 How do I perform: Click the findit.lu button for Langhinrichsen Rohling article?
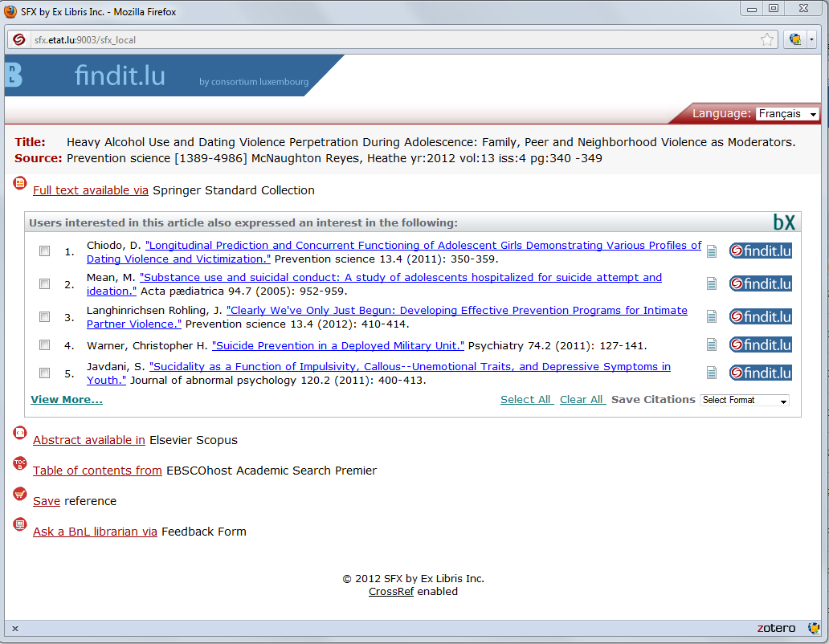pyautogui.click(x=760, y=316)
